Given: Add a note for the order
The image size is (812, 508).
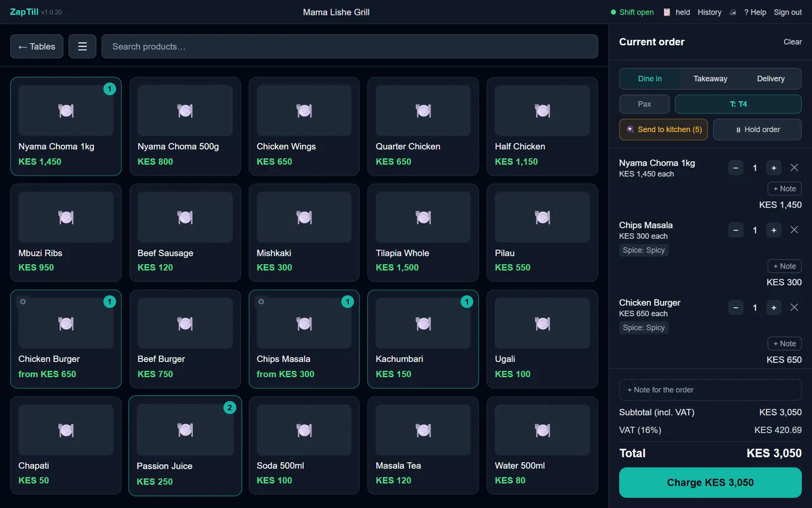Looking at the screenshot, I should [x=710, y=390].
